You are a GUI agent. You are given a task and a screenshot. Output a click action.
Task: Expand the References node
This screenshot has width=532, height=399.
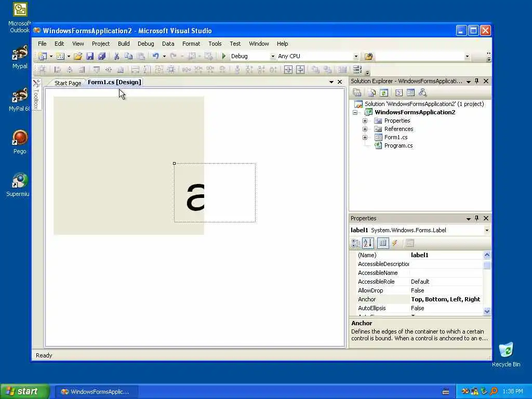[365, 129]
